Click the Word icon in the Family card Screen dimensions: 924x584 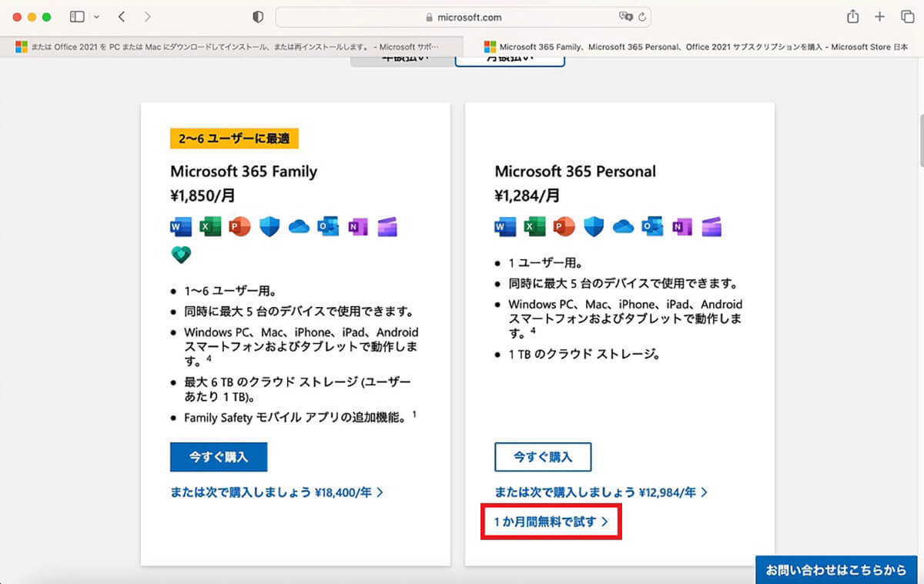click(x=181, y=226)
